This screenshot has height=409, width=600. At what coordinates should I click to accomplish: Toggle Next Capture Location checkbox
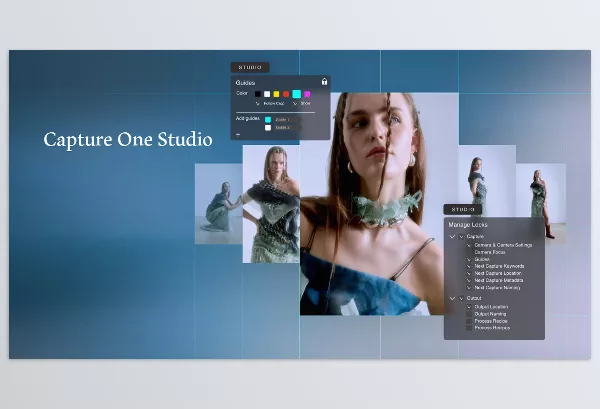(x=469, y=274)
